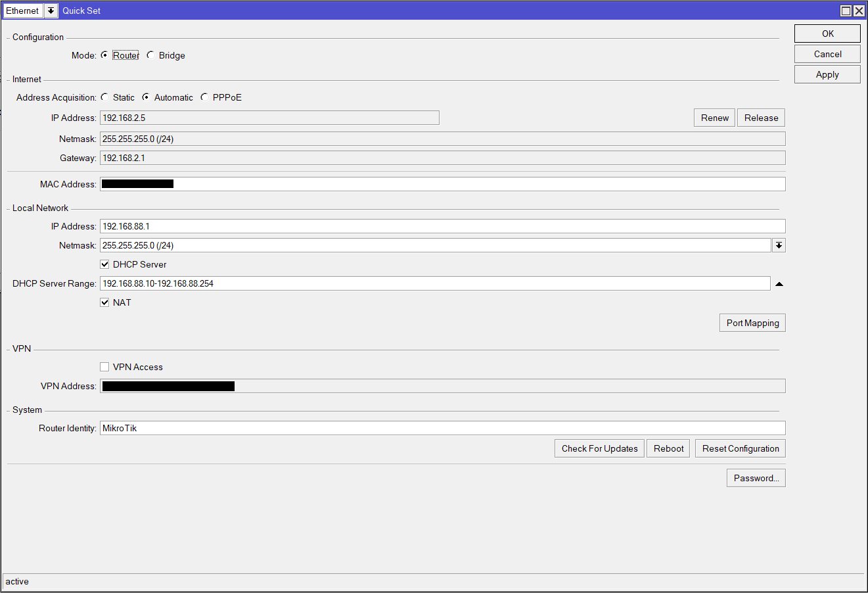The height and width of the screenshot is (593, 868).
Task: Release the automatic IP address
Action: click(760, 117)
